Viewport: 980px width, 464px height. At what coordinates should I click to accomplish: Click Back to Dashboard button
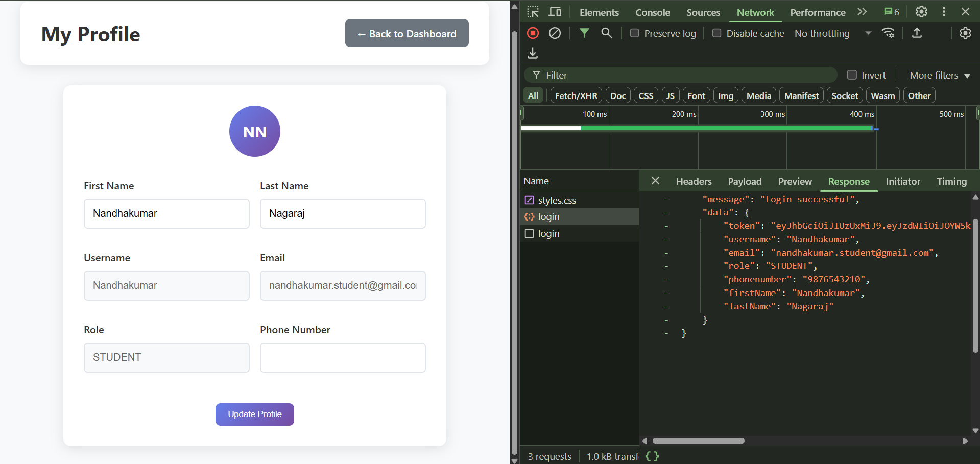click(x=407, y=33)
